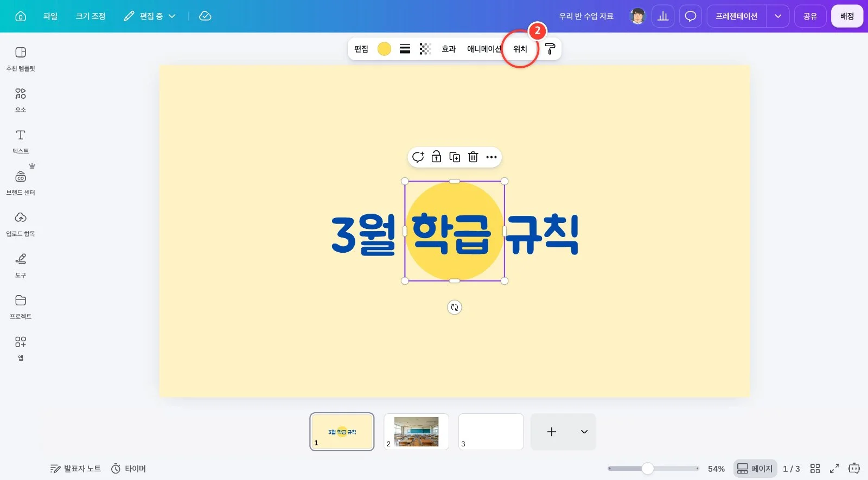Open the 애니메이션 animation option
868x480 pixels.
[x=484, y=49]
